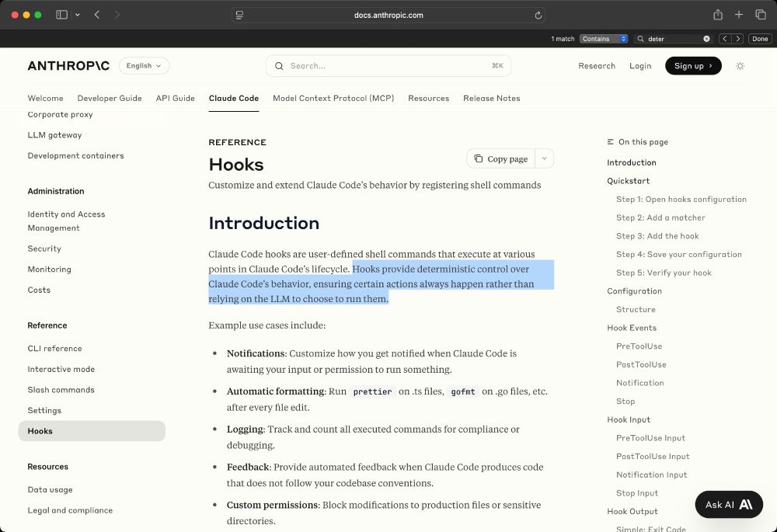The height and width of the screenshot is (532, 777).
Task: Open the Monitoring sidebar page
Action: point(50,269)
